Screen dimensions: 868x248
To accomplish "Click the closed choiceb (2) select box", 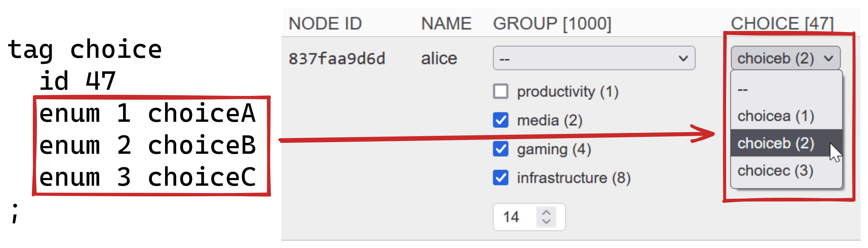I will tap(785, 58).
